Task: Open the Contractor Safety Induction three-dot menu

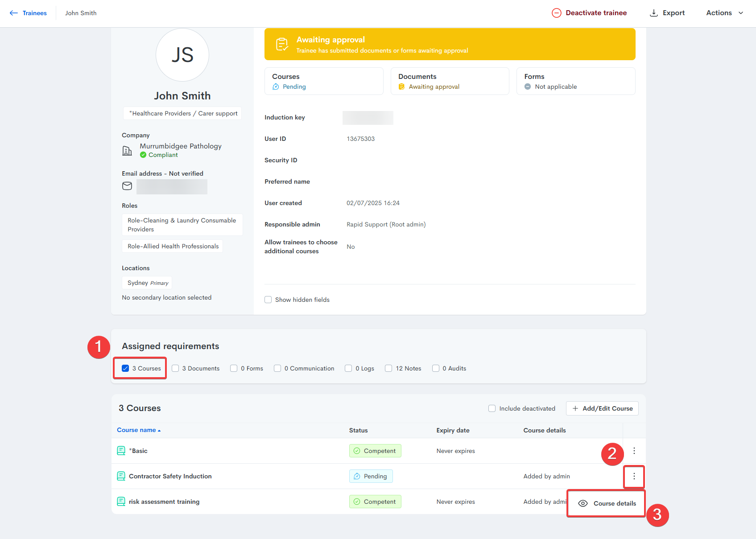Action: [634, 477]
